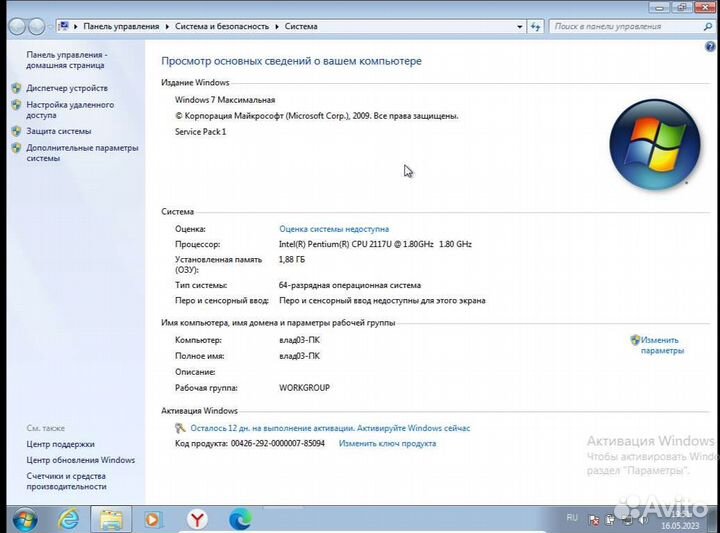Click the RU language indicator in tray
Screen dimensions: 720x533
(x=572, y=517)
